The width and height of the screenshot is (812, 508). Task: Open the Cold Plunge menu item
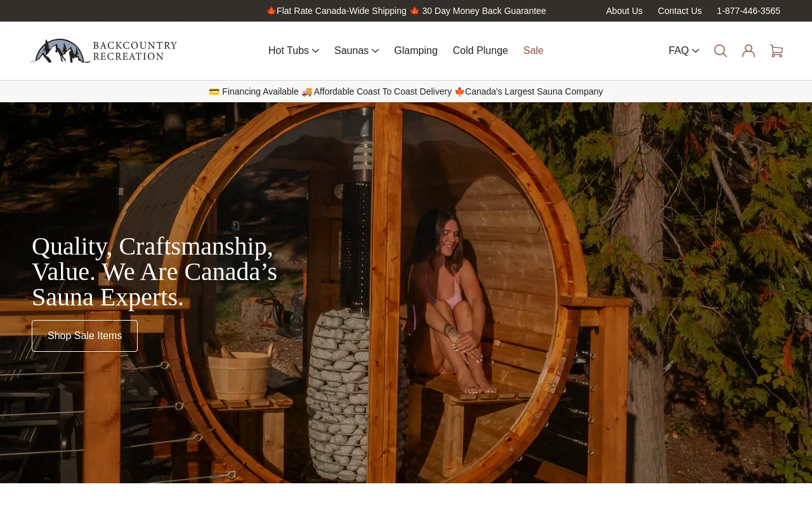click(x=480, y=51)
